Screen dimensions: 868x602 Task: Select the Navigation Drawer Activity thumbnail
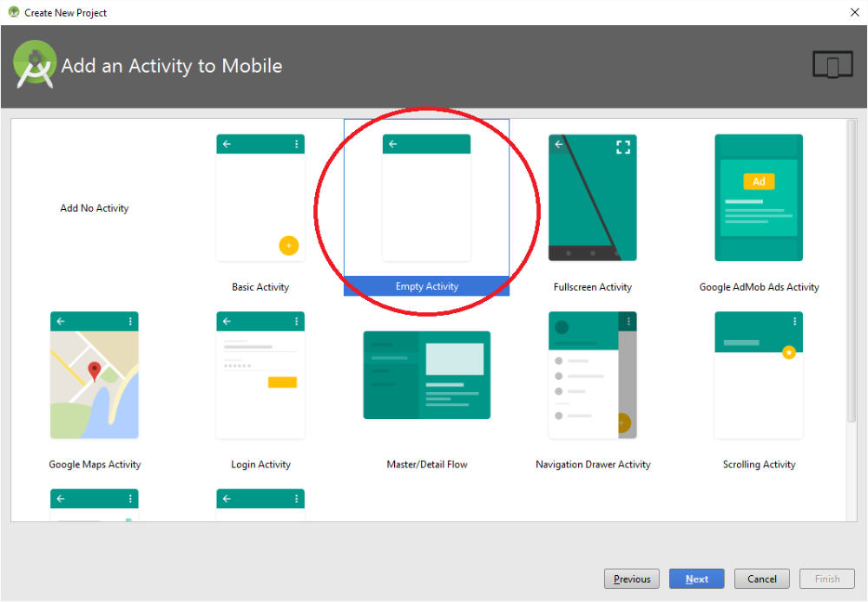592,375
